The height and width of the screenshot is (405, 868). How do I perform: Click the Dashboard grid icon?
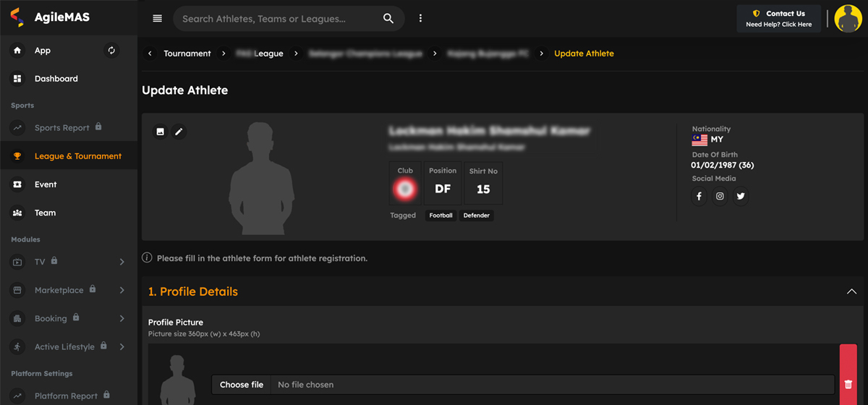17,79
